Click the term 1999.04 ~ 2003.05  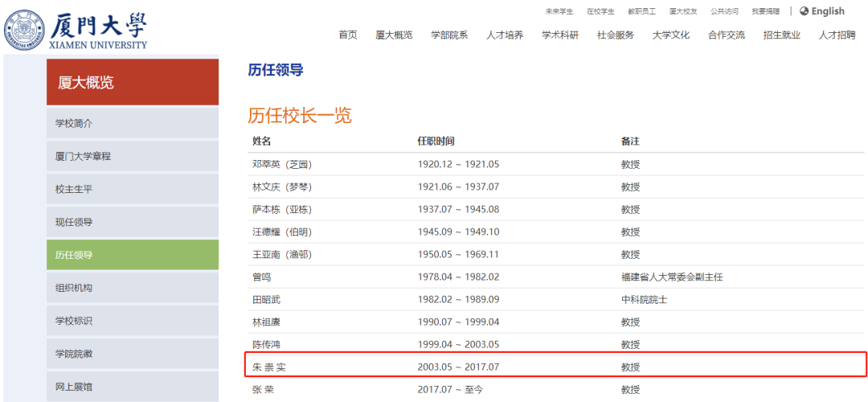click(458, 344)
